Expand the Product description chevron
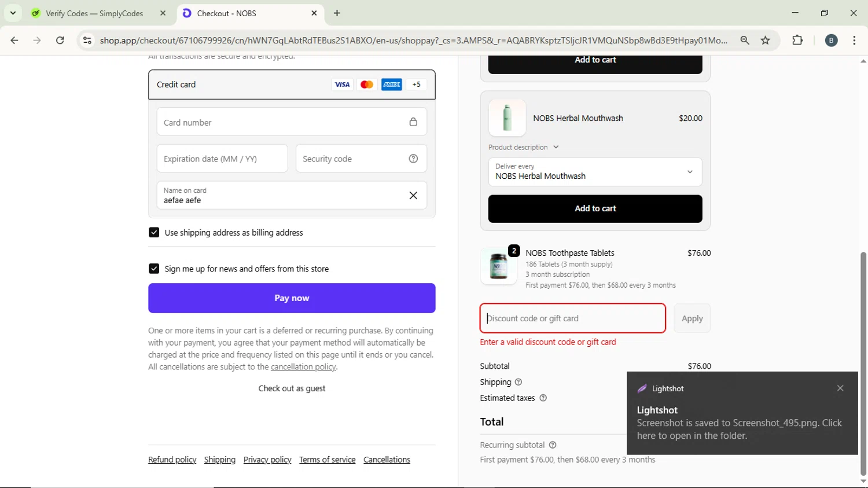 556,147
